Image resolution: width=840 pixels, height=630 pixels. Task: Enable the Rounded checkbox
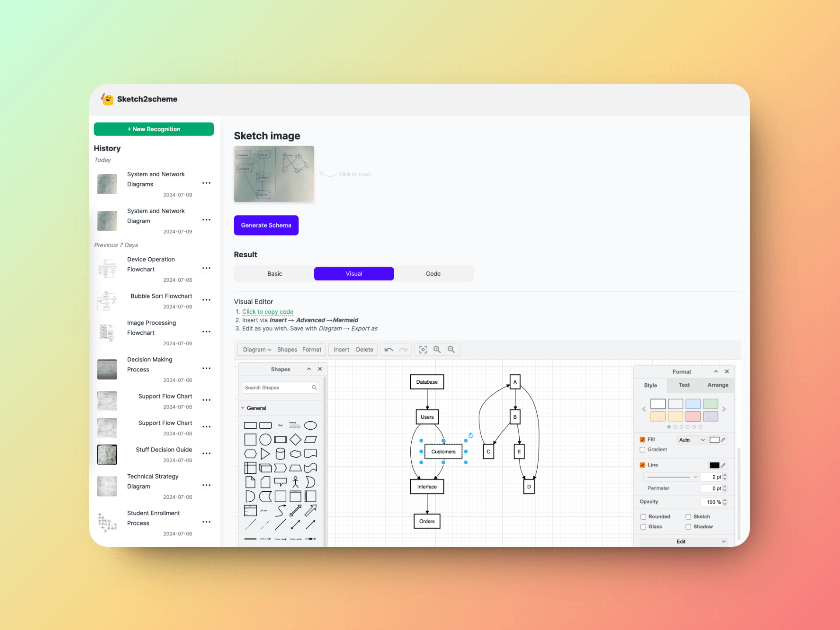(x=643, y=517)
